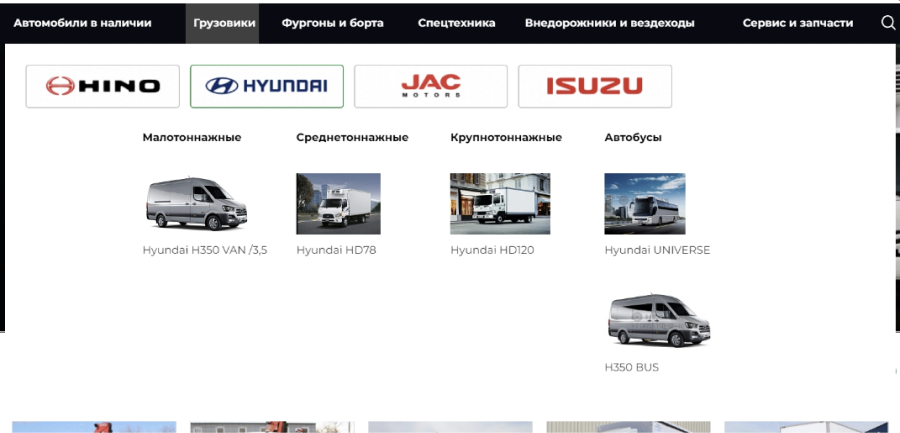This screenshot has width=900, height=433.
Task: Open the Hyundai HD120 text link
Action: coord(492,250)
